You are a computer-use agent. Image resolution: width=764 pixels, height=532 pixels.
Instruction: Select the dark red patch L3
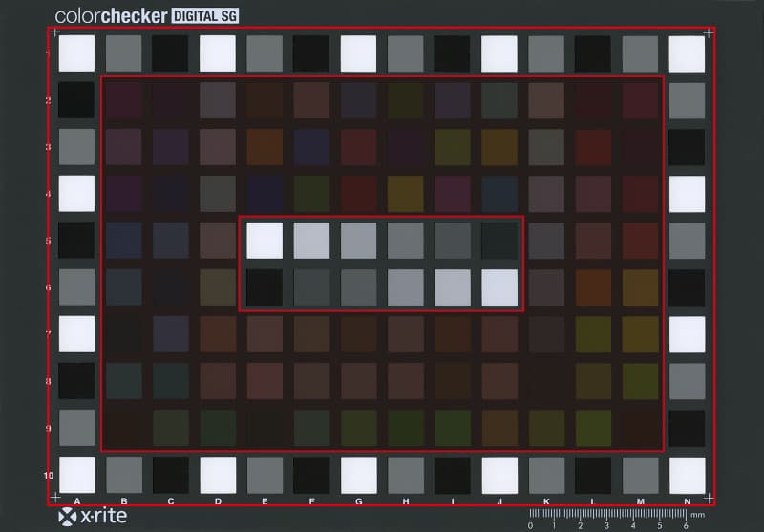pyautogui.click(x=593, y=147)
